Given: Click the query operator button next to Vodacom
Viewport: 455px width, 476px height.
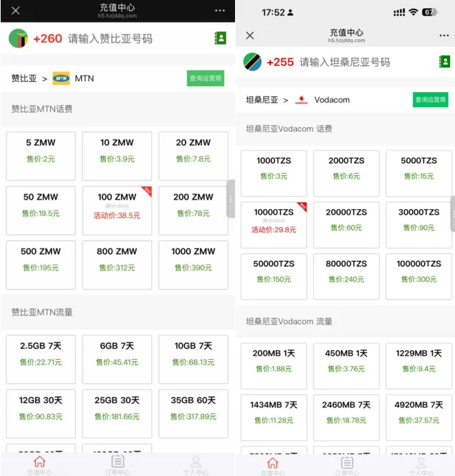Looking at the screenshot, I should point(430,100).
